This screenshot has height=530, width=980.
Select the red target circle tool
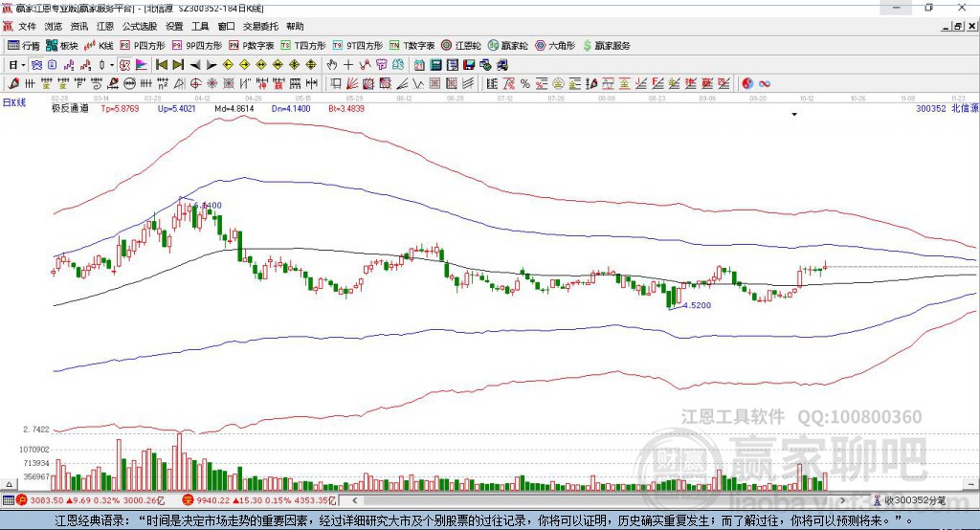[195, 84]
